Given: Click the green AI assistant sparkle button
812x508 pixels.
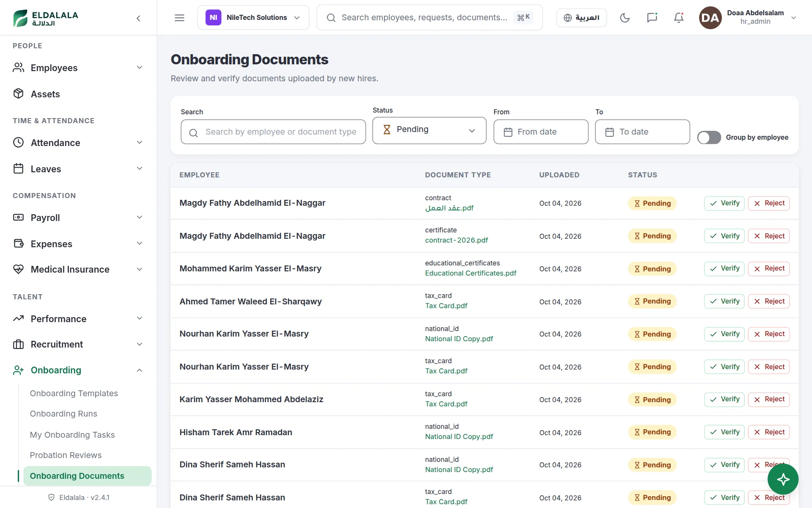Looking at the screenshot, I should point(783,479).
